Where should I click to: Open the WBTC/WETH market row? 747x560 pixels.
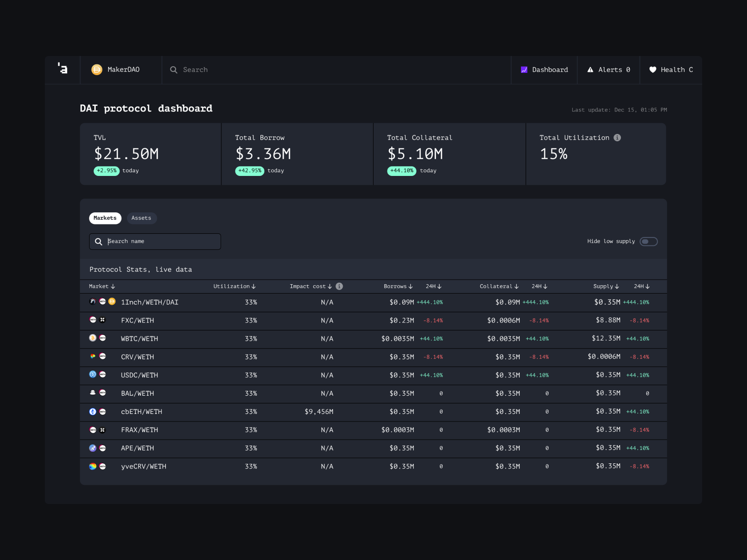coord(373,339)
